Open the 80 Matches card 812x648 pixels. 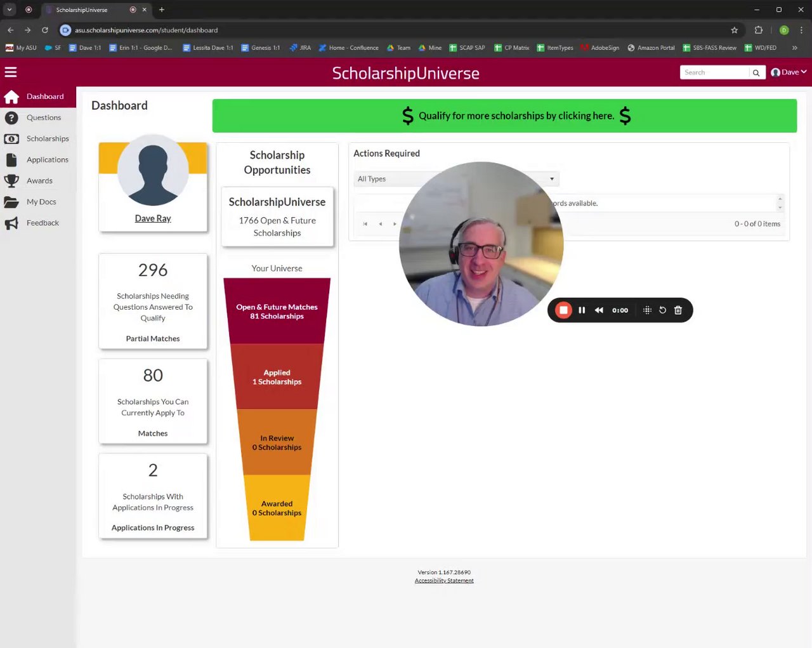153,401
